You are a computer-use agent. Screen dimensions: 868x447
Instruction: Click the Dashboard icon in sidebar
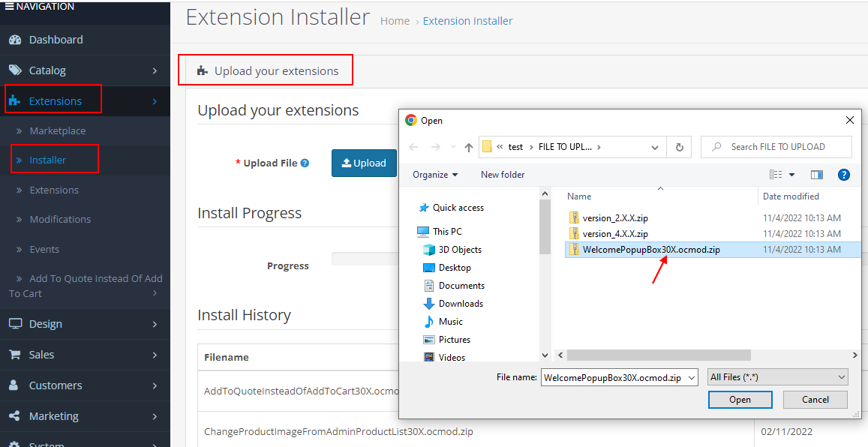click(15, 40)
